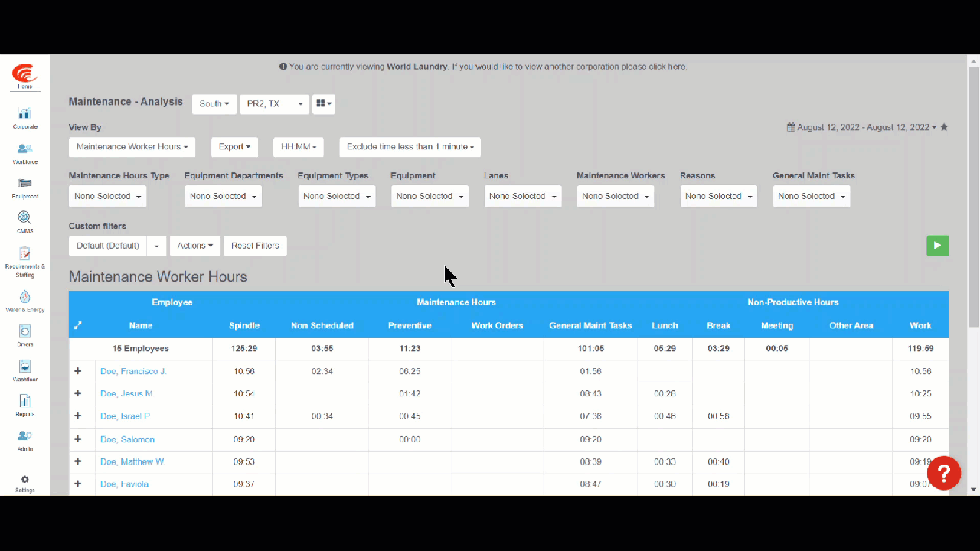The image size is (980, 551).
Task: Open the CMMS sidebar icon
Action: coord(24,222)
